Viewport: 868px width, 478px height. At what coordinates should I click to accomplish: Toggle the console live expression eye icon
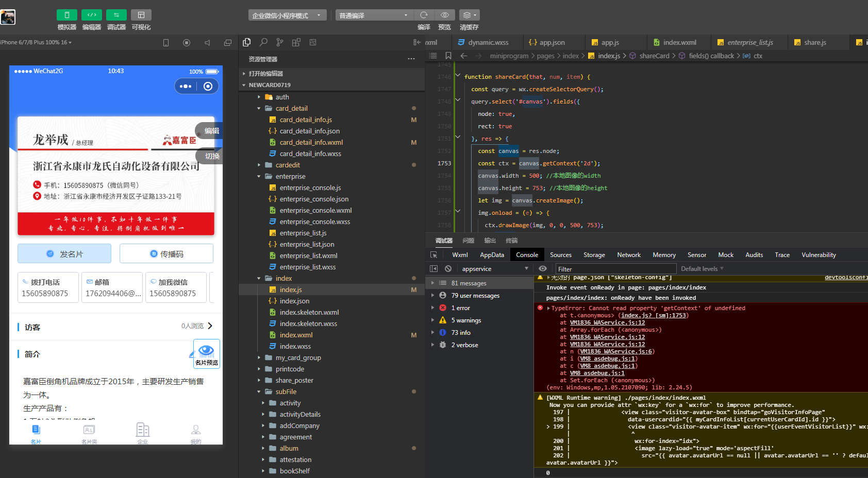[x=542, y=269]
